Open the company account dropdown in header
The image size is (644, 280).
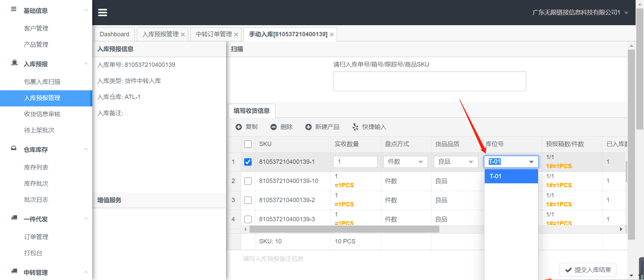click(626, 13)
